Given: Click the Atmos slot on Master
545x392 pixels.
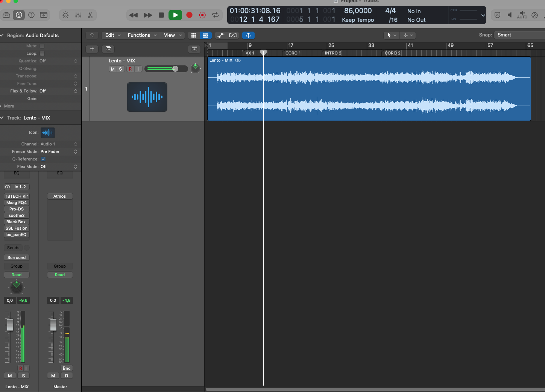Looking at the screenshot, I should click(60, 196).
